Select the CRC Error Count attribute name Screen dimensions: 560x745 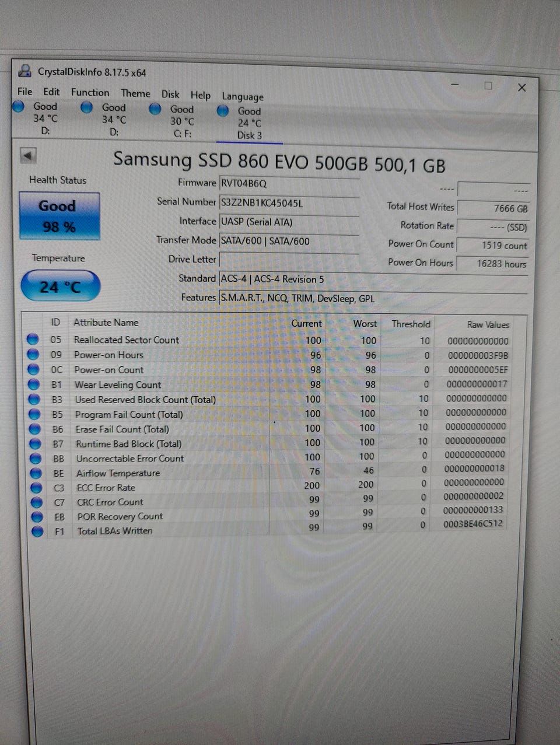click(x=110, y=502)
